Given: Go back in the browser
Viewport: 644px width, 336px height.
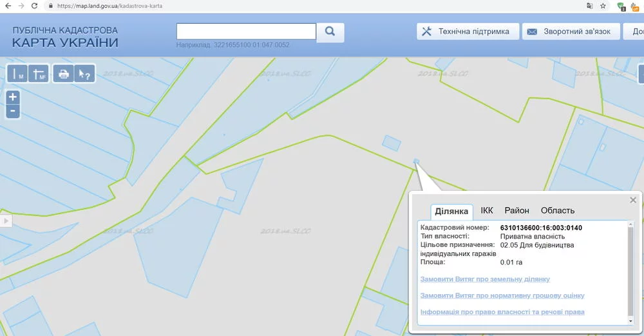Looking at the screenshot, I should tap(8, 6).
